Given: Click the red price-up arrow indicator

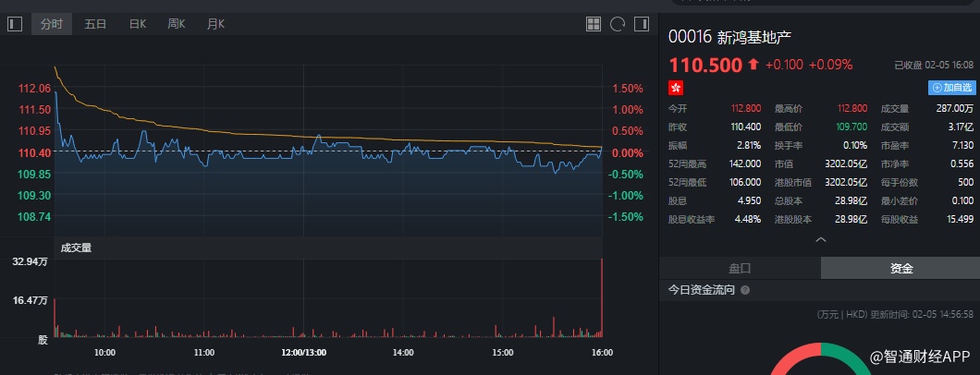Looking at the screenshot, I should click(x=753, y=65).
